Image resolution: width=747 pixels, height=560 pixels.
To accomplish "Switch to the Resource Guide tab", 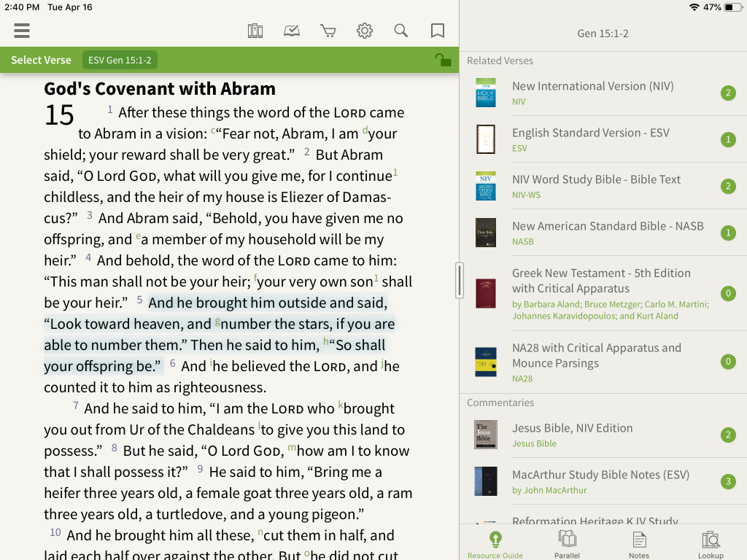I will point(495,545).
